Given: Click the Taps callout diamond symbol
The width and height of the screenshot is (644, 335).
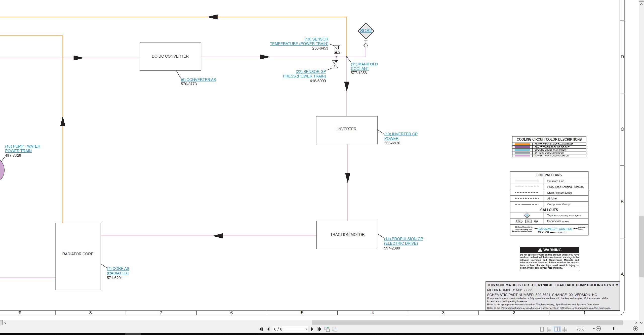Looking at the screenshot, I should (x=527, y=215).
